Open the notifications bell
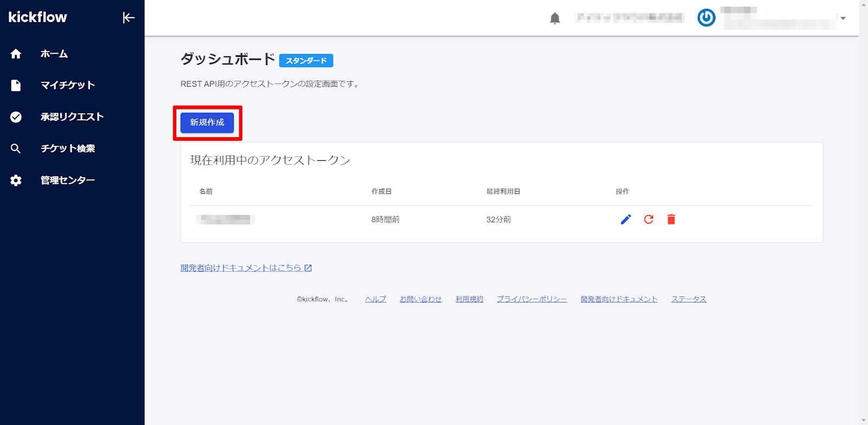Viewport: 868px width, 425px height. click(554, 18)
